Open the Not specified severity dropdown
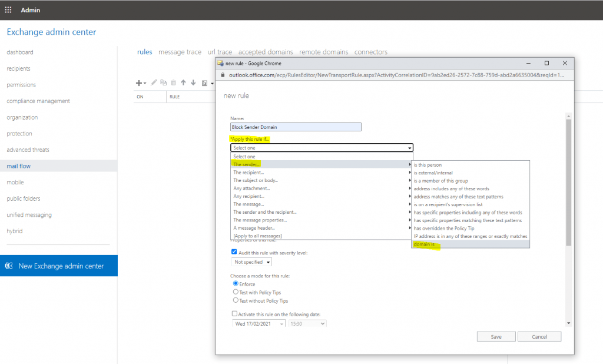This screenshot has width=603, height=364. pos(251,262)
